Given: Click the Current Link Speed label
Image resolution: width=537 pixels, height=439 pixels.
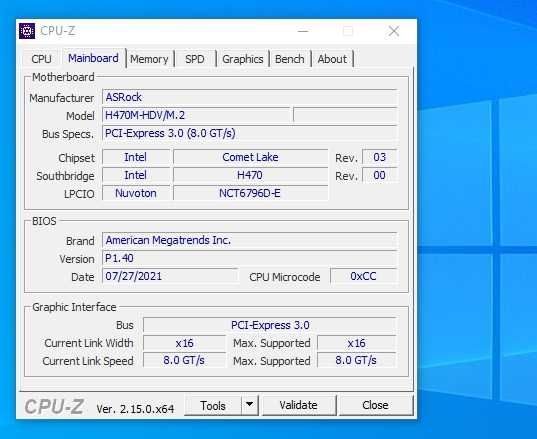Looking at the screenshot, I should point(88,361).
